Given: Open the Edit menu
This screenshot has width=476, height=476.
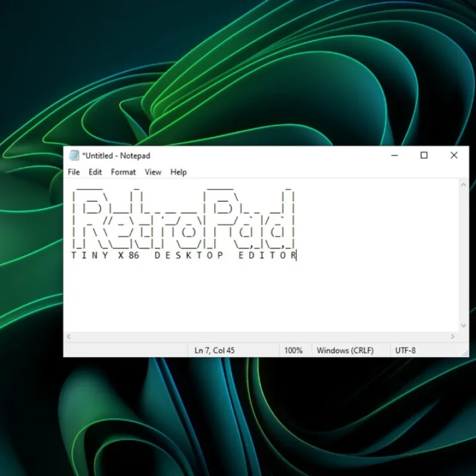Looking at the screenshot, I should 95,172.
